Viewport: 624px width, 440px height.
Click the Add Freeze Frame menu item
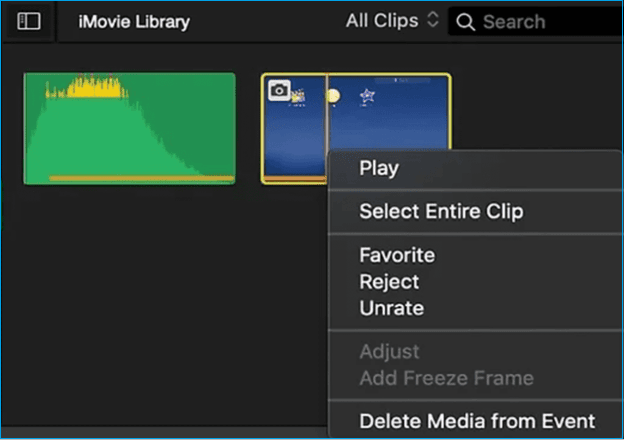446,378
